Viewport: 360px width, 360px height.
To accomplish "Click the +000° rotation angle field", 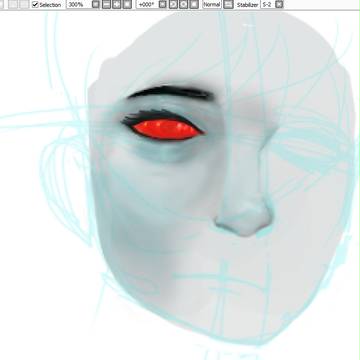I will click(147, 5).
